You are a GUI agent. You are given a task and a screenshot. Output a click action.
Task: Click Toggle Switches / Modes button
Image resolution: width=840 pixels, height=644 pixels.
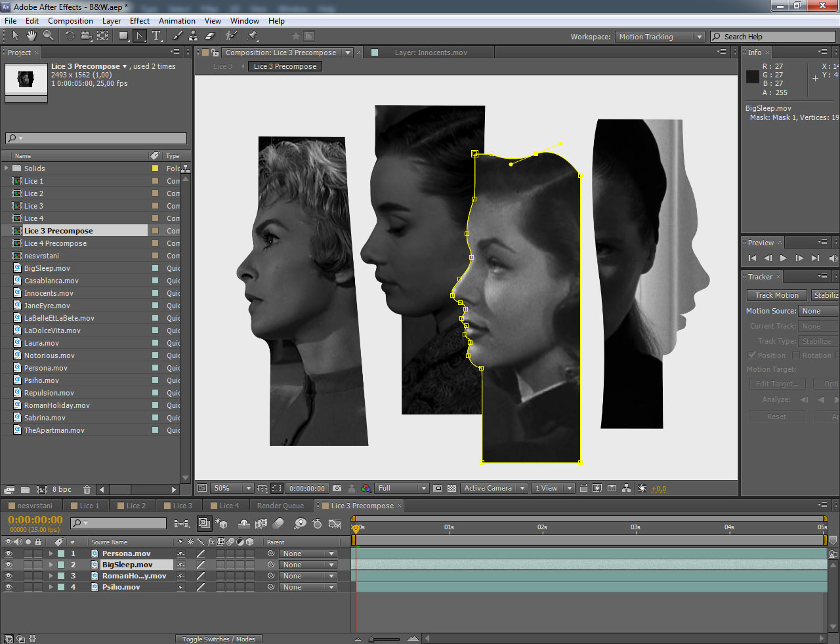coord(219,639)
